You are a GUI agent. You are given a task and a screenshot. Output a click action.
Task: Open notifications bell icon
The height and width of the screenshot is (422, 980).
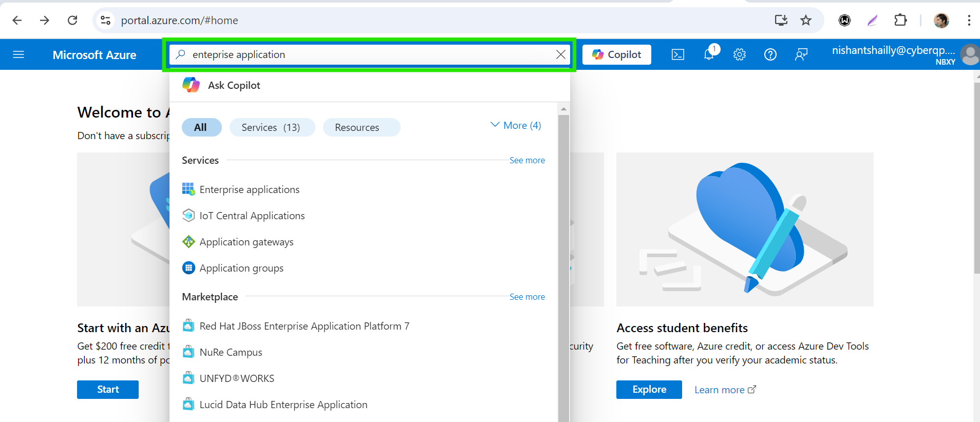click(709, 54)
